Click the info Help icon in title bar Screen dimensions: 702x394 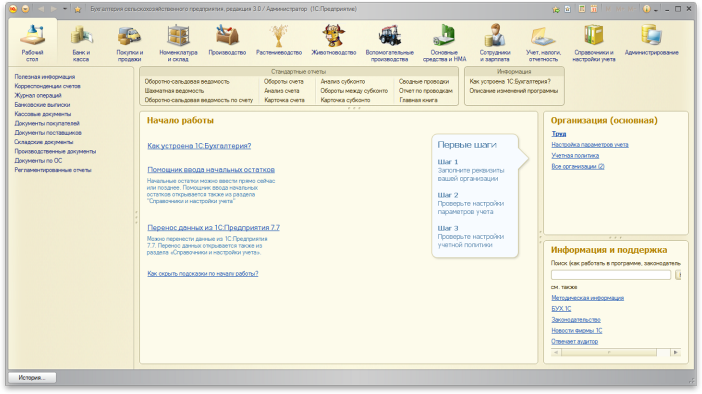point(646,9)
